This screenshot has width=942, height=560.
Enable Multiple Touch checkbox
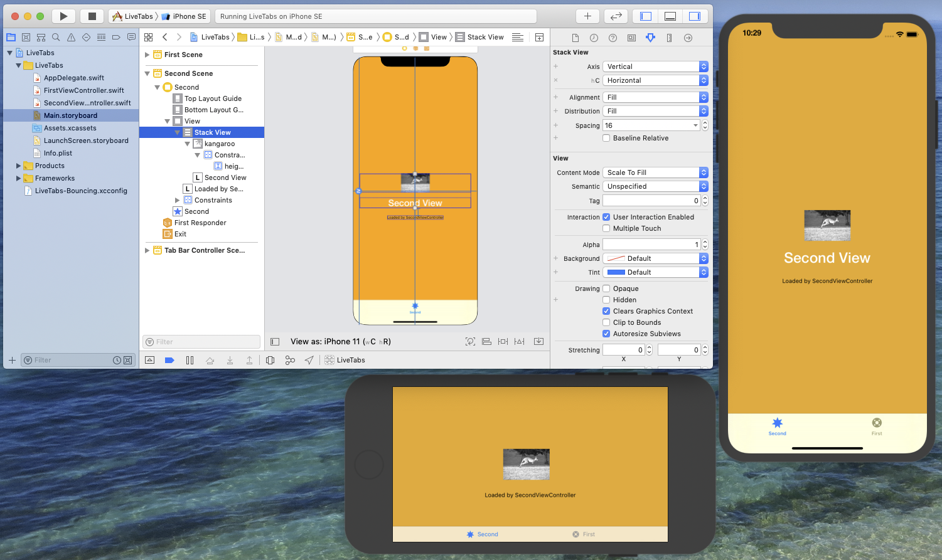tap(606, 228)
